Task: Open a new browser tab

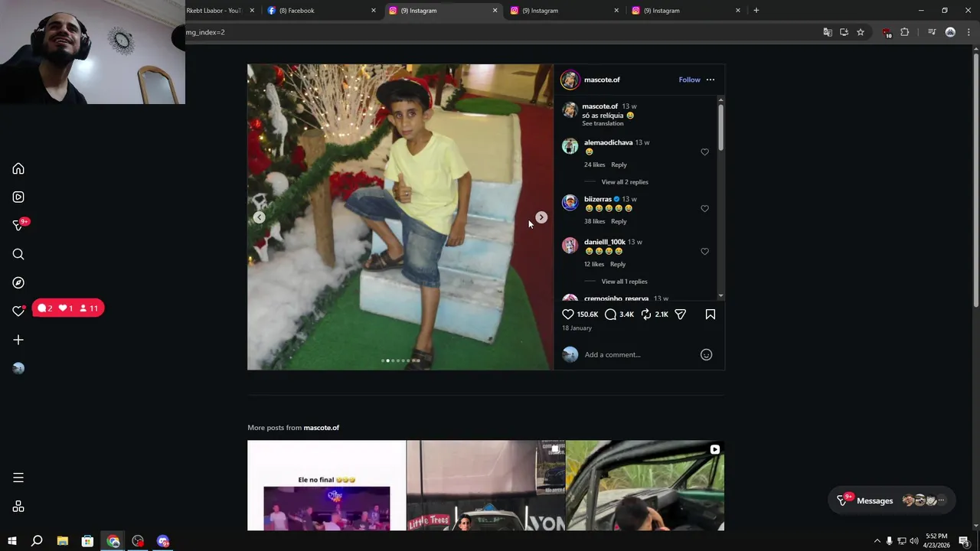Action: pos(756,11)
